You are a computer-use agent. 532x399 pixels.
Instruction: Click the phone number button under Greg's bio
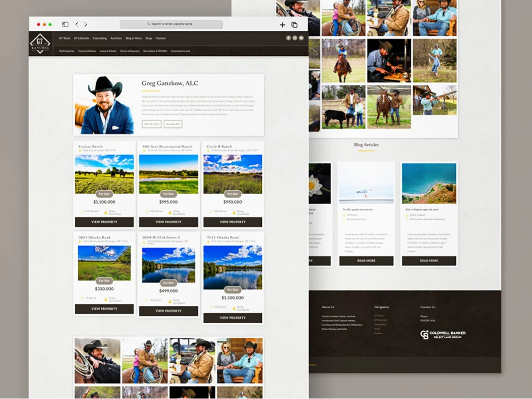point(151,124)
